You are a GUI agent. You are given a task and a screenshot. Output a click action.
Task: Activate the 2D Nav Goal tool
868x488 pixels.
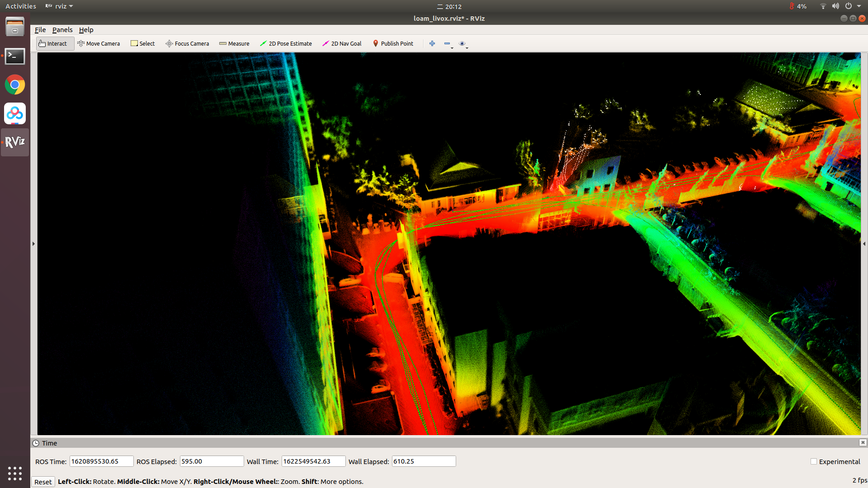click(342, 43)
